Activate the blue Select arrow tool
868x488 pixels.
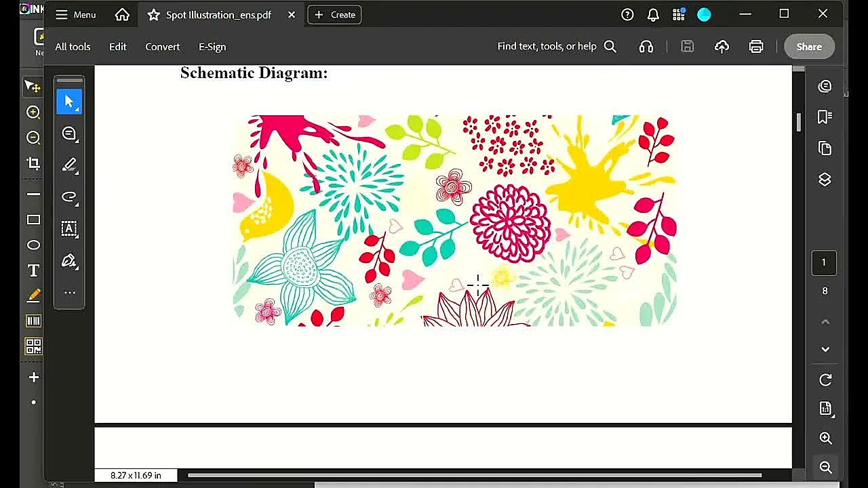69,102
